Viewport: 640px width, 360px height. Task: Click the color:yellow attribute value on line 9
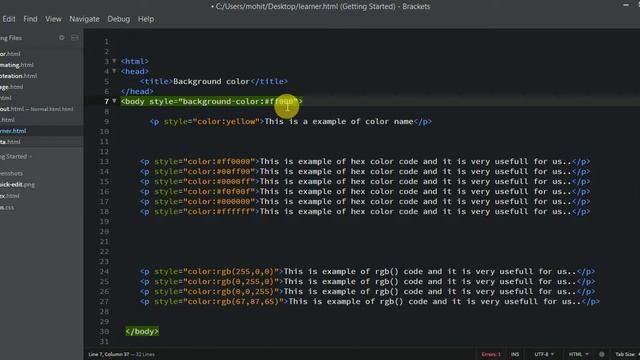[x=227, y=121]
